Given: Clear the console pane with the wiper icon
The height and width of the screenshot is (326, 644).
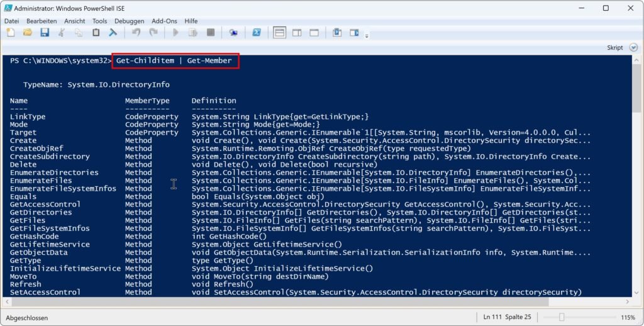Looking at the screenshot, I should click(113, 33).
